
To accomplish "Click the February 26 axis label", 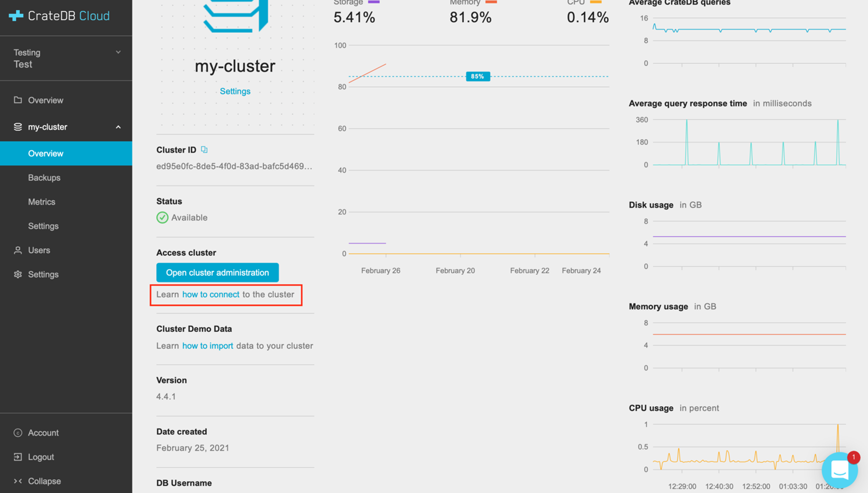I will coord(381,271).
